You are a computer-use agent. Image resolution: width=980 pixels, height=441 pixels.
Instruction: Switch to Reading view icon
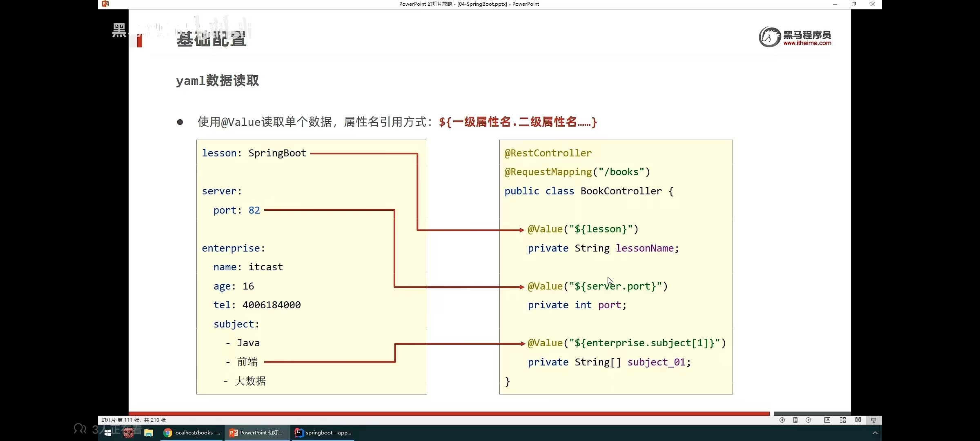coord(858,420)
